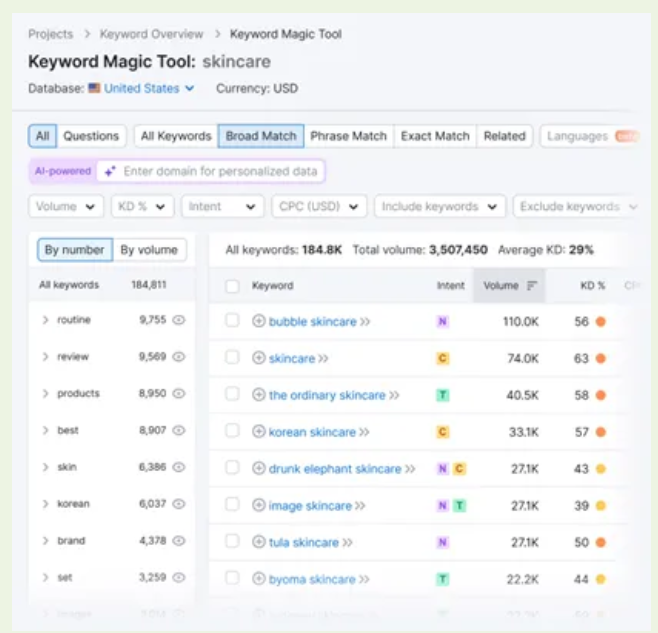The width and height of the screenshot is (658, 633).
Task: Click the C intent badge for skincare row
Action: tap(442, 358)
